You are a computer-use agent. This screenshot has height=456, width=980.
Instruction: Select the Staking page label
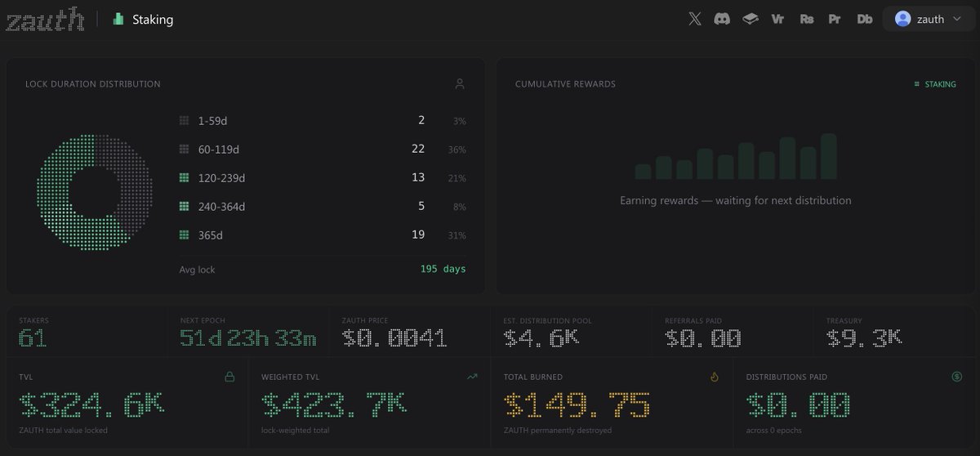153,19
